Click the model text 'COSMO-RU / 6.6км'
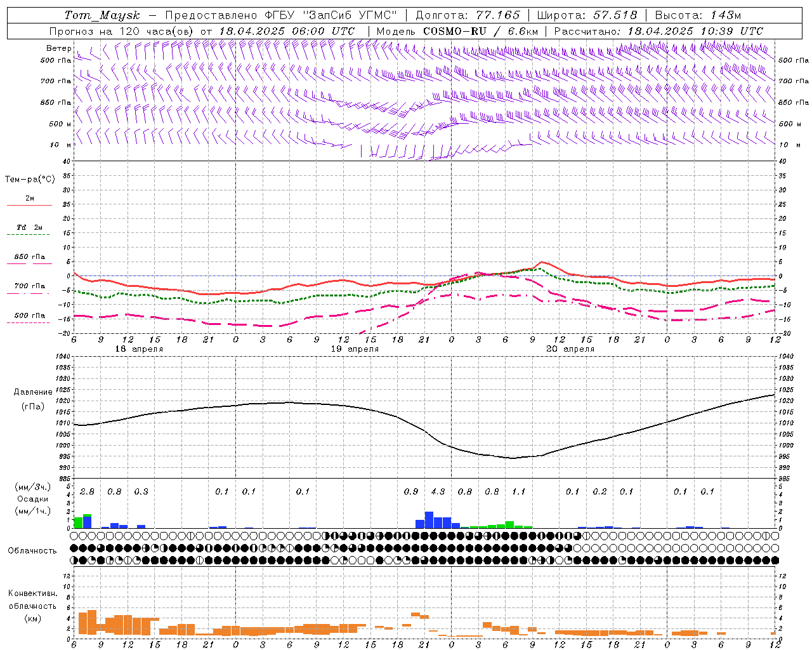The width and height of the screenshot is (812, 650). pos(480,31)
